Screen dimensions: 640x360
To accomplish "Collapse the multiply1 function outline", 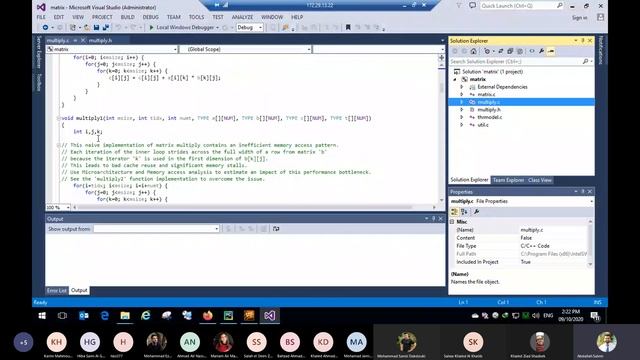I will coord(58,118).
